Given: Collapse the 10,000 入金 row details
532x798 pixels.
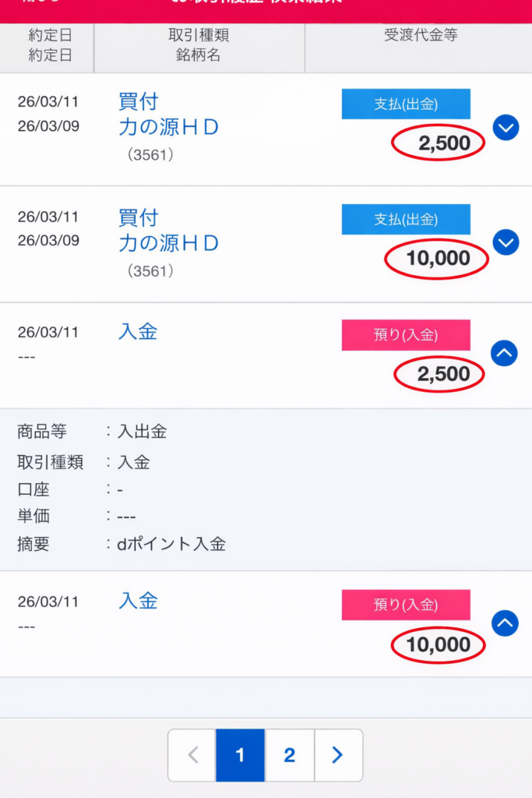Looking at the screenshot, I should (x=505, y=623).
